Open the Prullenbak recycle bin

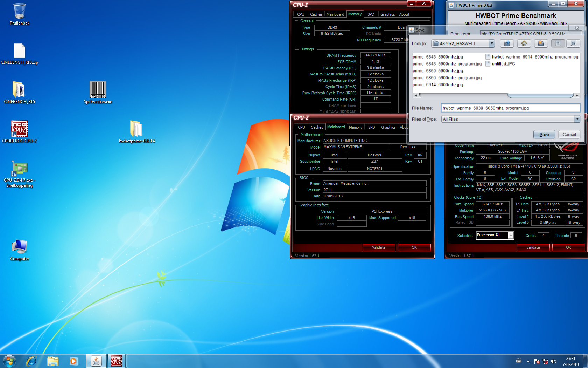click(x=20, y=14)
